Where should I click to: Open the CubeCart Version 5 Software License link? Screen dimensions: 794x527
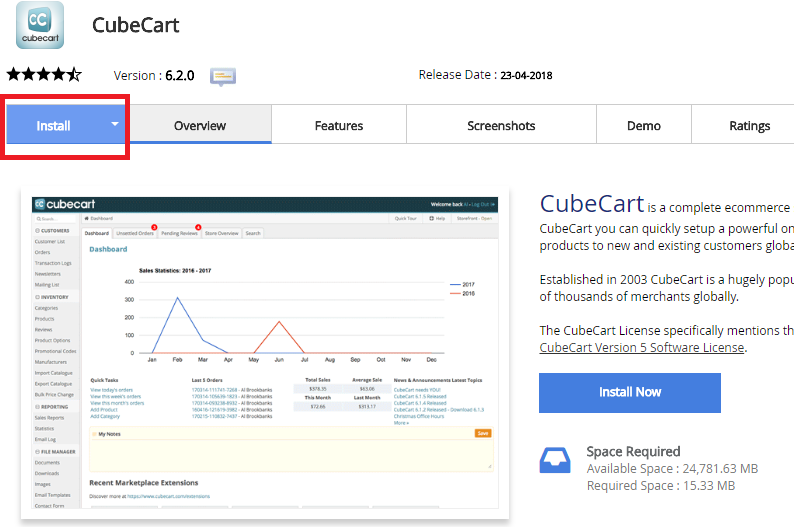tap(642, 348)
